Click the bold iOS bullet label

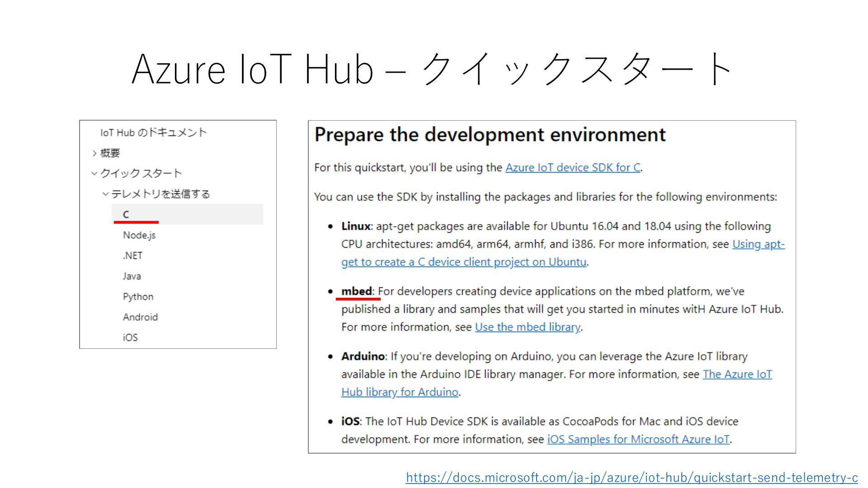350,422
